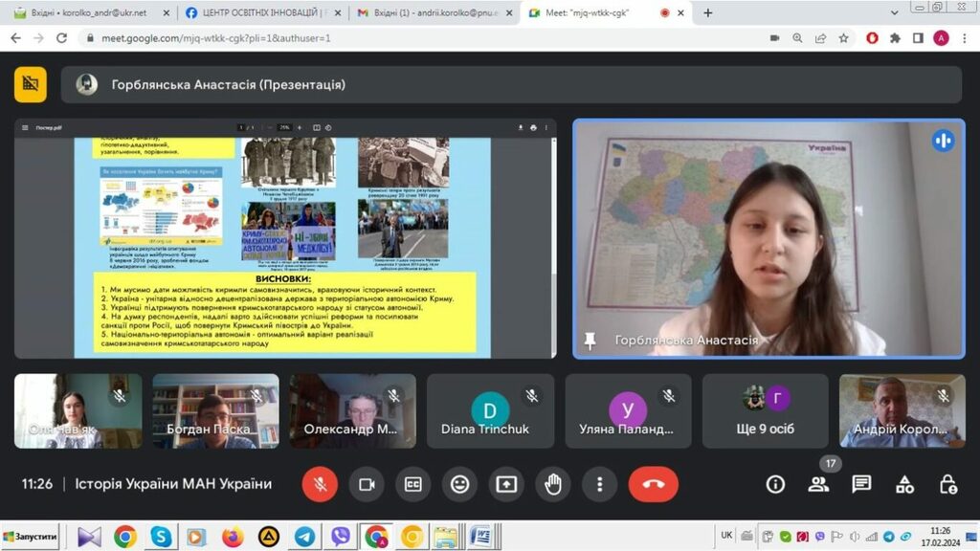The image size is (980, 551).
Task: Open the Activities panel
Action: point(904,484)
